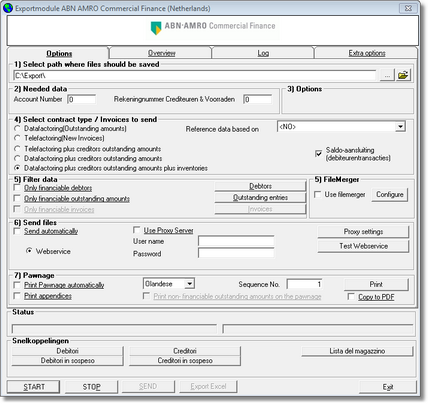Click the Configure filemerger button
This screenshot has width=428, height=404.
coord(390,194)
